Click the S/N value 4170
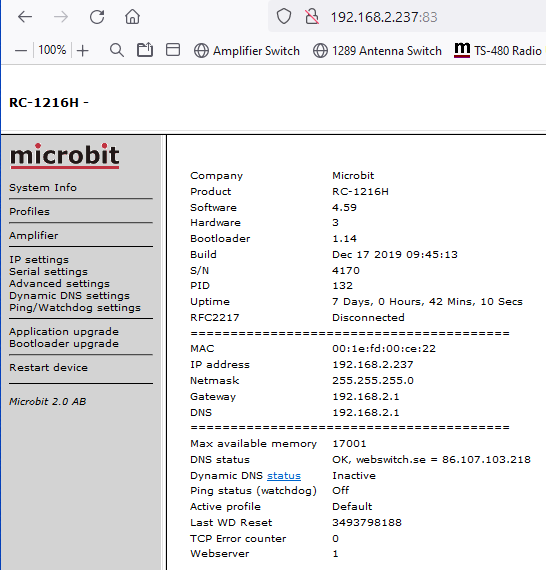This screenshot has height=570, width=546. click(346, 270)
